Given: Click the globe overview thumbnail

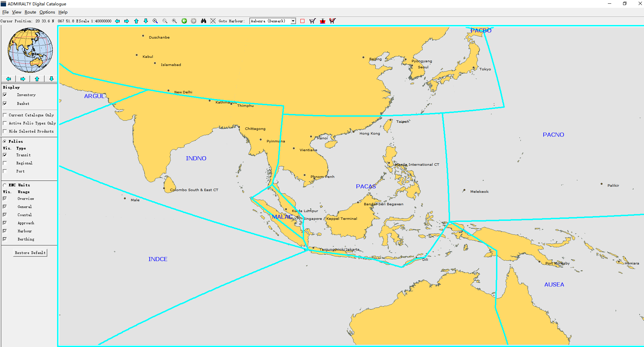Looking at the screenshot, I should pyautogui.click(x=30, y=50).
